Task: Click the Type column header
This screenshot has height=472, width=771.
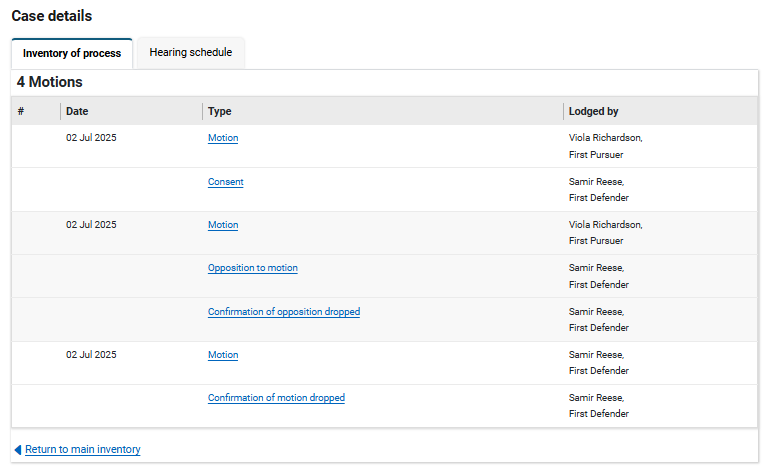Action: [220, 111]
